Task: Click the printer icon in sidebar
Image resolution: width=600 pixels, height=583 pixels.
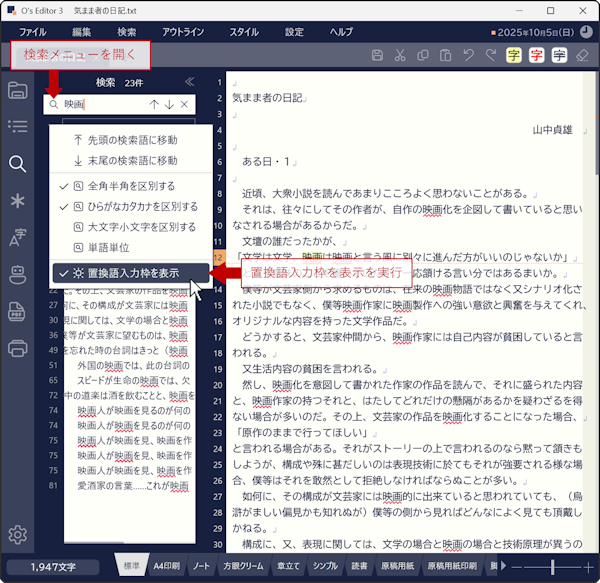Action: pyautogui.click(x=17, y=348)
